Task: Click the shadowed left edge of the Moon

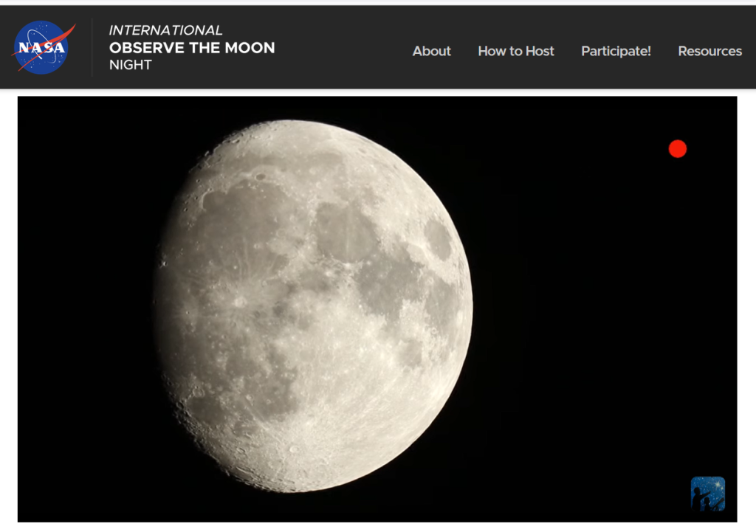Action: click(162, 310)
